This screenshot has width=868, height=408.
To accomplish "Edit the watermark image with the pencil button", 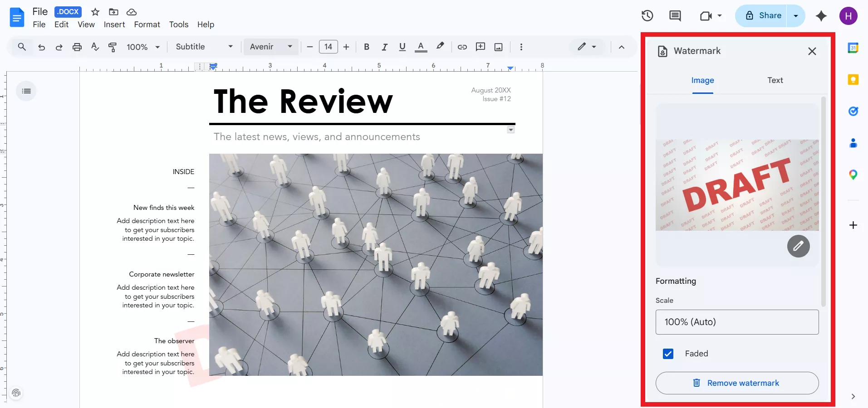I will pyautogui.click(x=798, y=246).
